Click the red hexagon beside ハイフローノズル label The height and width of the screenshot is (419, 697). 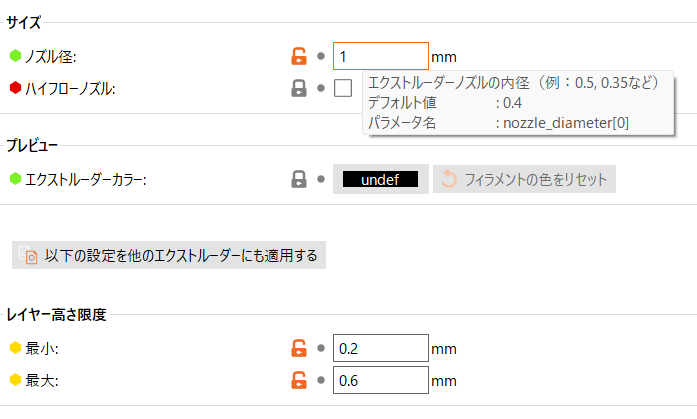coord(15,88)
